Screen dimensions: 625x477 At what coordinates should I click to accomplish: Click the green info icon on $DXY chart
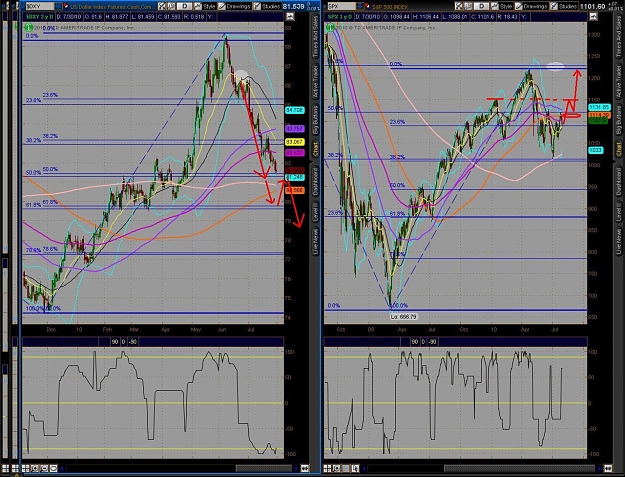(x=28, y=27)
